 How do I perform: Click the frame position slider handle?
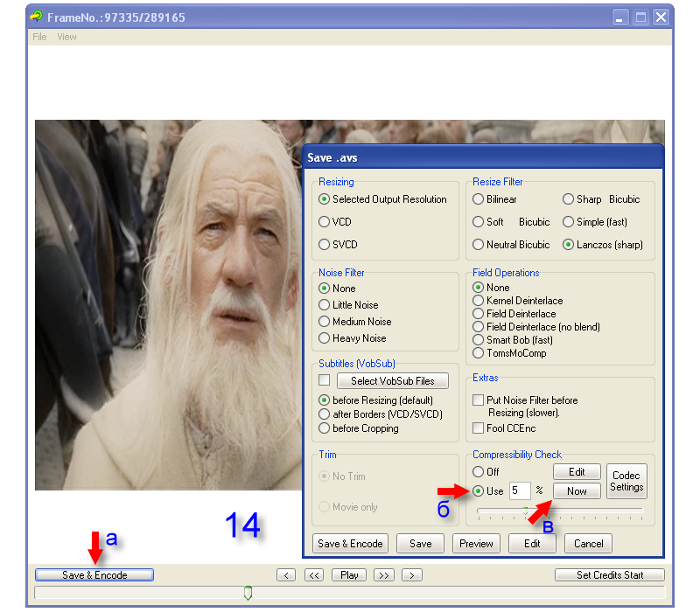click(x=248, y=593)
